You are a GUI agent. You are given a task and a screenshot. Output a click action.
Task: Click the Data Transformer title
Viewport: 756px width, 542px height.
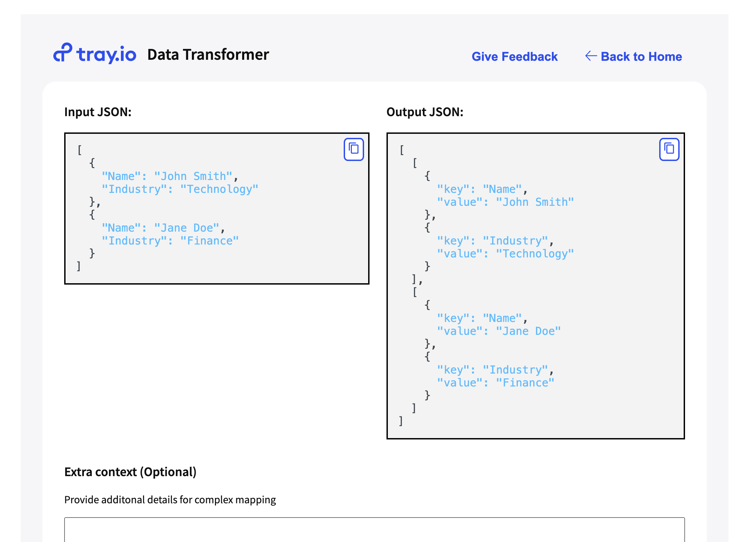click(x=208, y=54)
